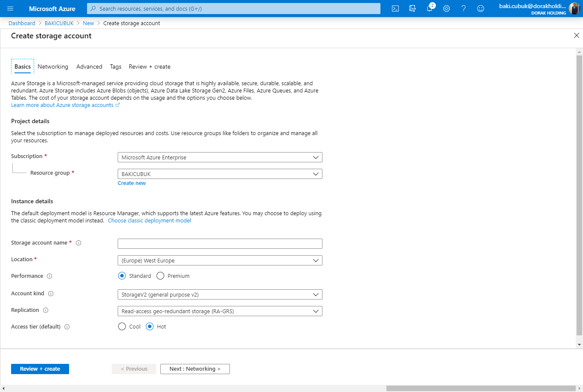
Task: Click the horizontal scrollbar thumb
Action: pyautogui.click(x=481, y=388)
